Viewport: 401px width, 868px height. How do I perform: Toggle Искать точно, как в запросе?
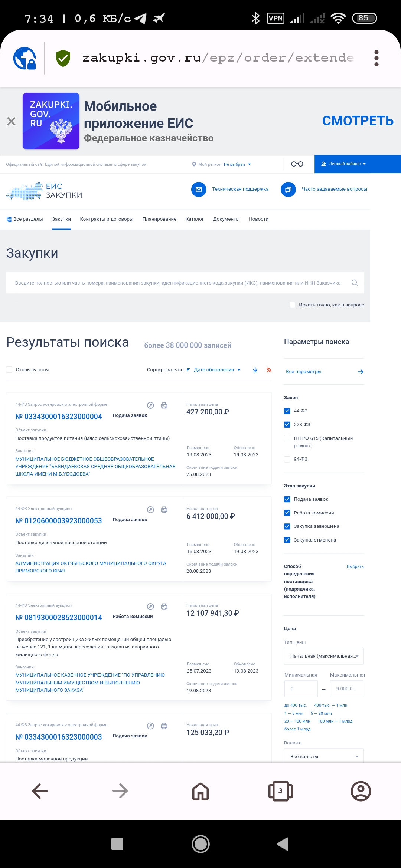pos(292,305)
